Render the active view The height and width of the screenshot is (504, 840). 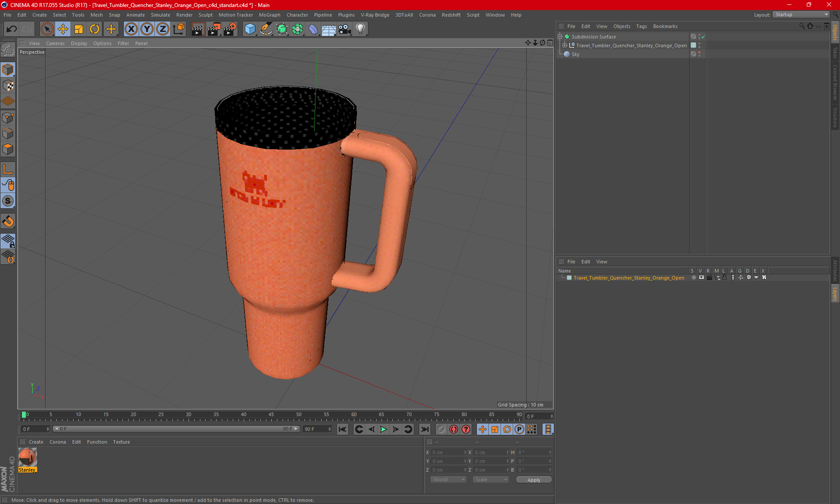coord(198,29)
